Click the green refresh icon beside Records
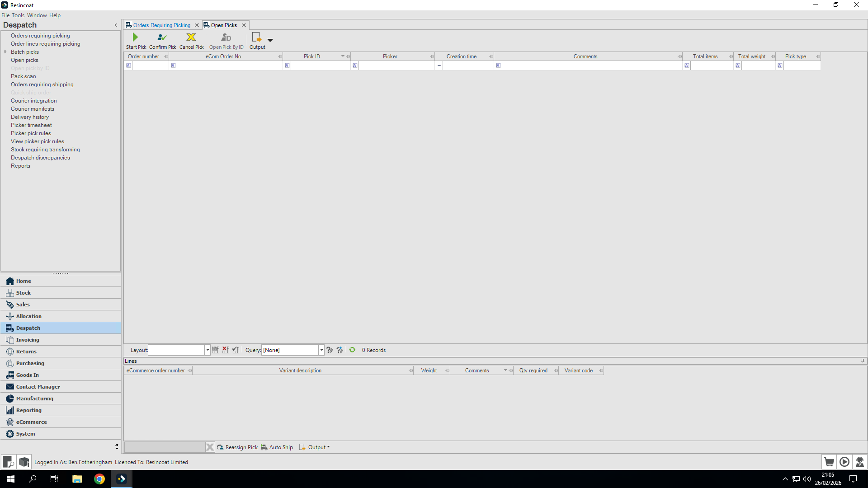868x488 pixels. 352,350
